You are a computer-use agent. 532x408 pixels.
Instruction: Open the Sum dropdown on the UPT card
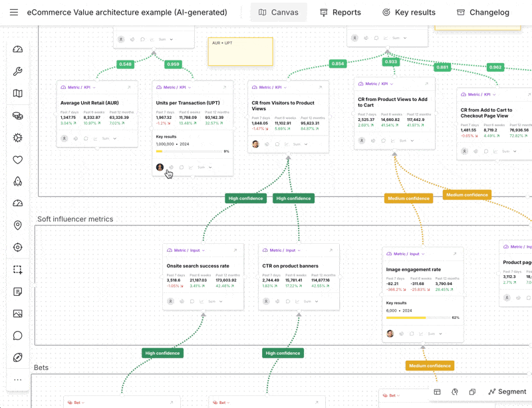tap(204, 167)
